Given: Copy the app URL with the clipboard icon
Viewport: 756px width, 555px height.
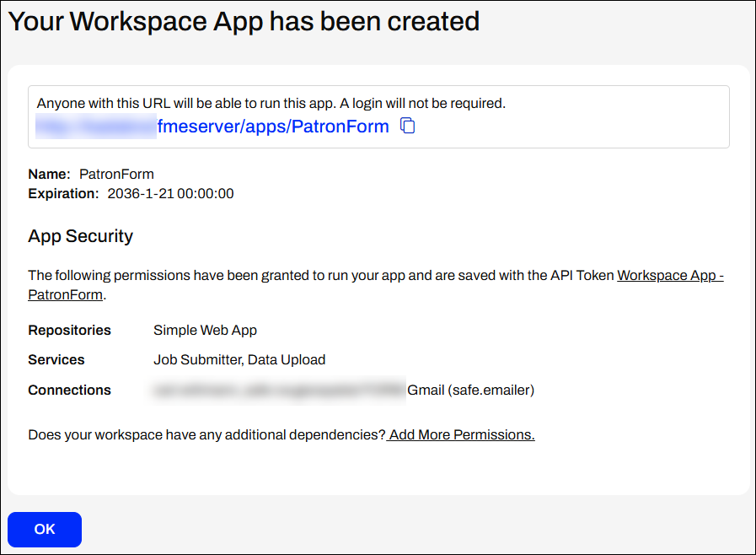Looking at the screenshot, I should click(x=407, y=126).
